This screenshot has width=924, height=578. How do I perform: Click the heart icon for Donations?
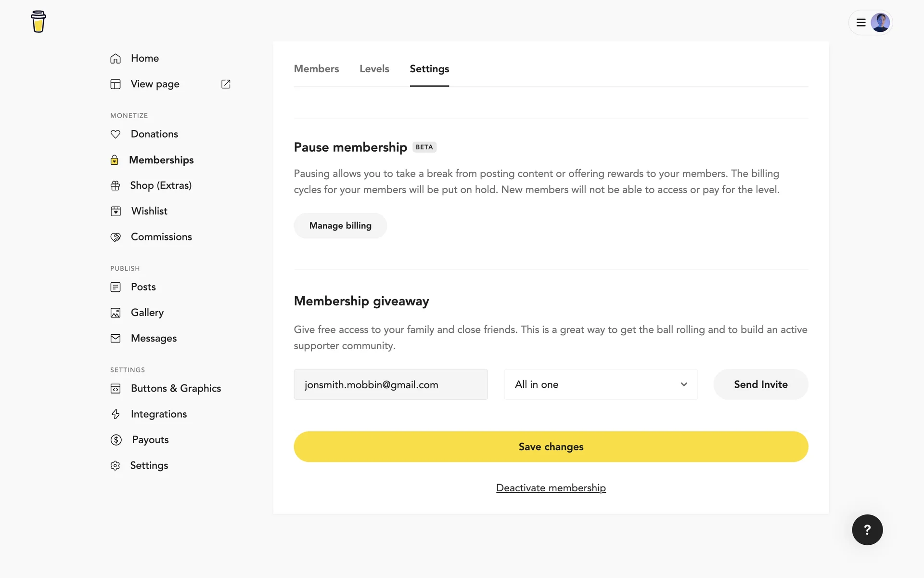115,134
